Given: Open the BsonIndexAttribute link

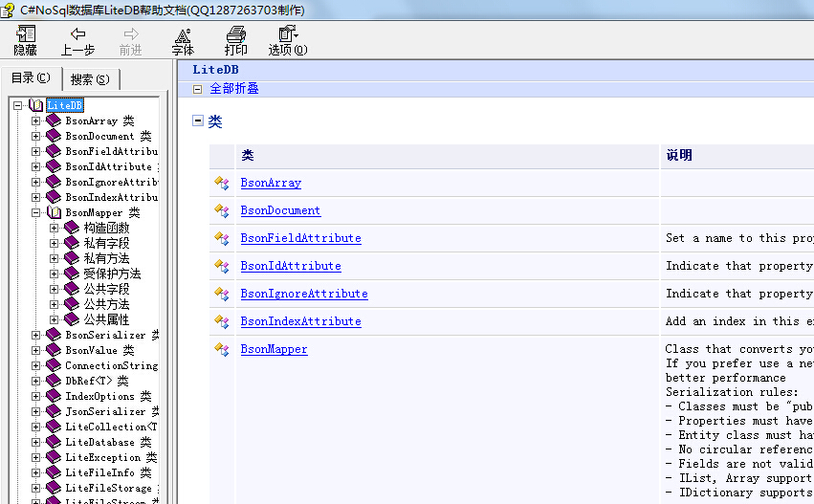Looking at the screenshot, I should tap(301, 321).
